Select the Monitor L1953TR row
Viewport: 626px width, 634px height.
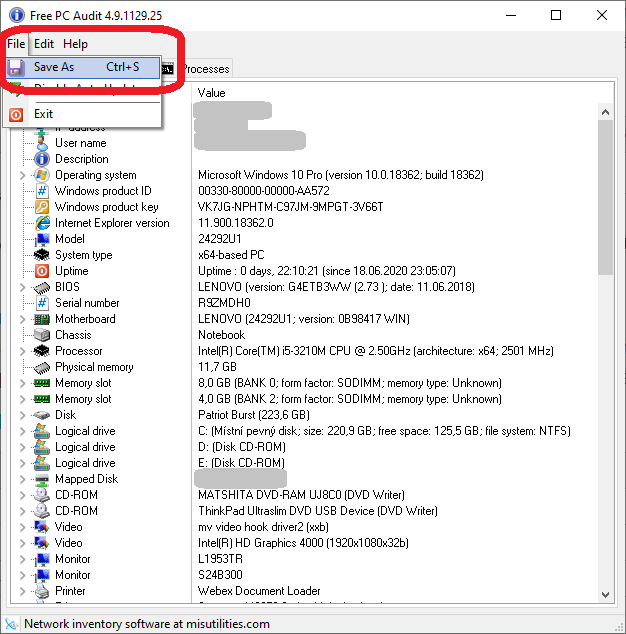click(x=220, y=559)
